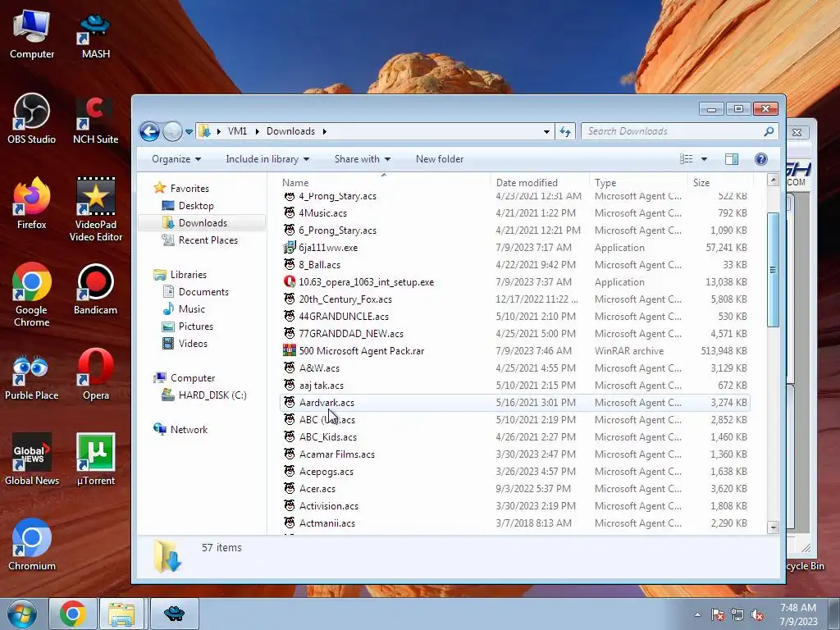Image resolution: width=840 pixels, height=630 pixels.
Task: Launch Firefox from the desktop
Action: pos(32,204)
